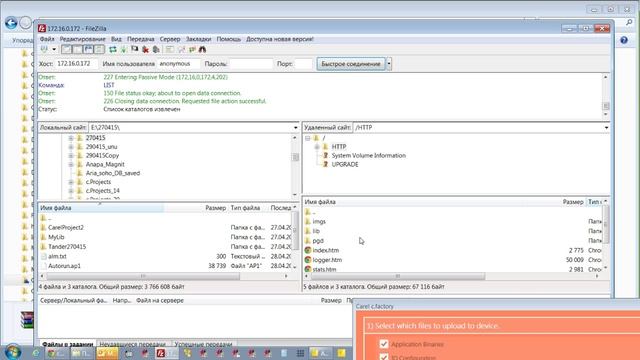Click the binoculars file search icon
The width and height of the screenshot is (640, 360).
202,49
